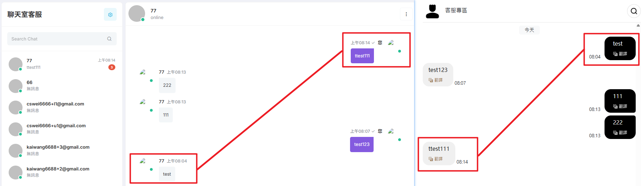Click the purple ttest111 message bubble

362,56
